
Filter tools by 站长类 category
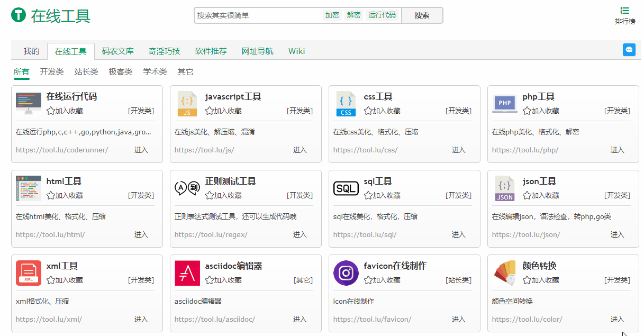pyautogui.click(x=86, y=72)
